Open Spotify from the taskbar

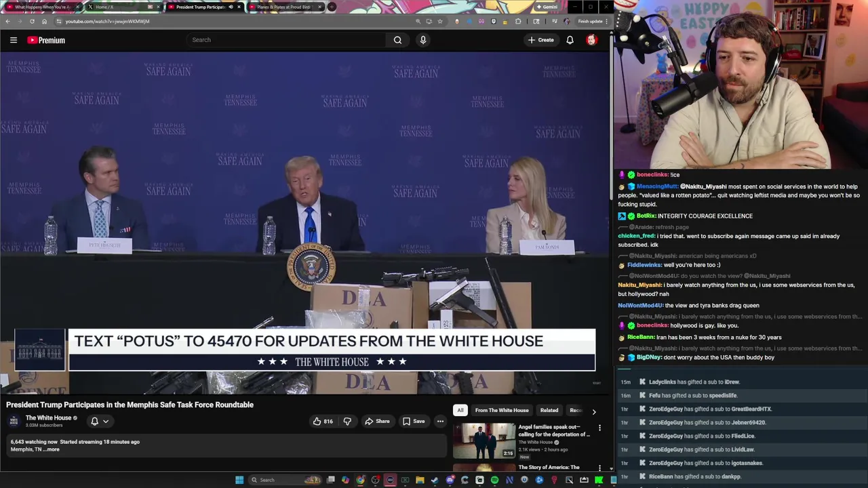pyautogui.click(x=494, y=480)
